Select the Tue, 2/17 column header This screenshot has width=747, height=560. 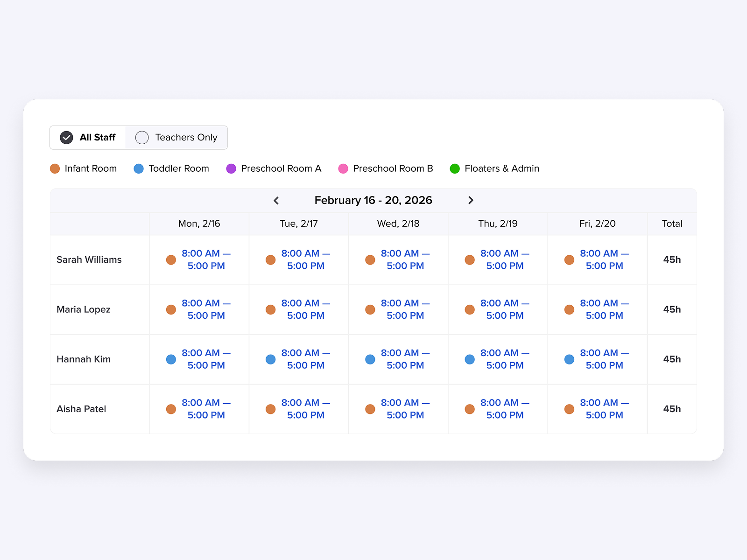pyautogui.click(x=299, y=224)
